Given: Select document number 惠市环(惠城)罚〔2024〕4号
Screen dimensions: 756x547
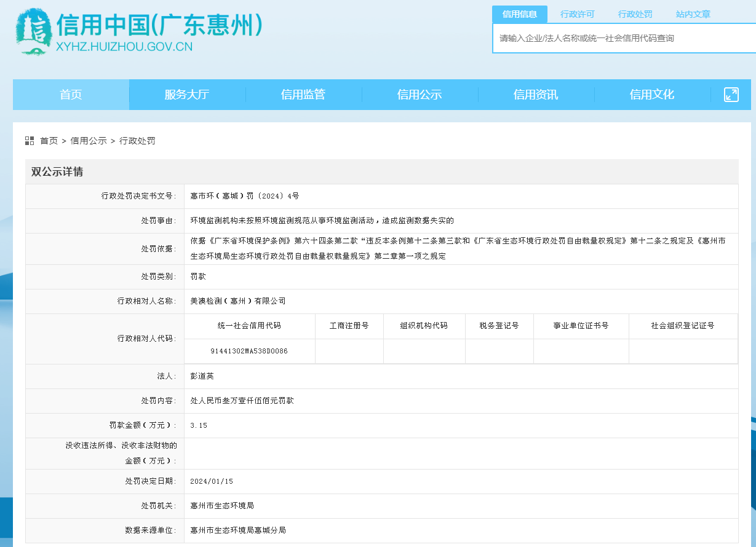Looking at the screenshot, I should coord(245,196).
